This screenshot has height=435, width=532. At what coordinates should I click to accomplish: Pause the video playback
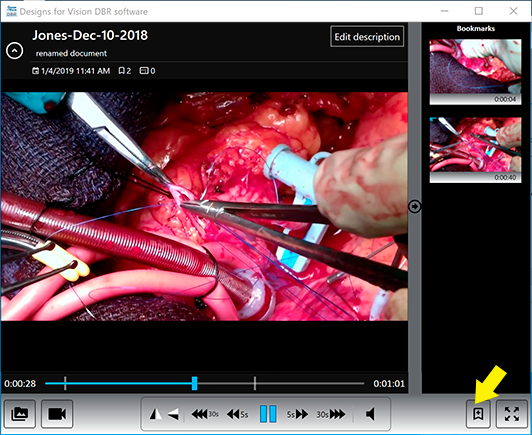[268, 414]
